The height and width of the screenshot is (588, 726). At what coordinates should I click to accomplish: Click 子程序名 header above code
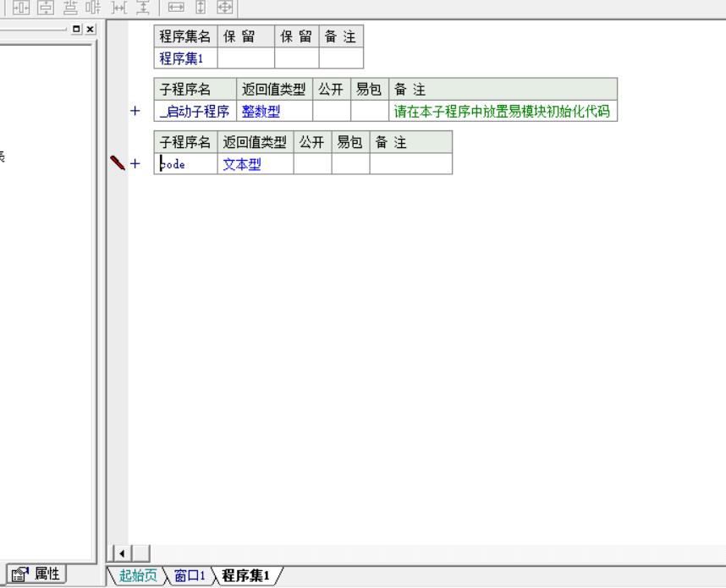click(185, 142)
